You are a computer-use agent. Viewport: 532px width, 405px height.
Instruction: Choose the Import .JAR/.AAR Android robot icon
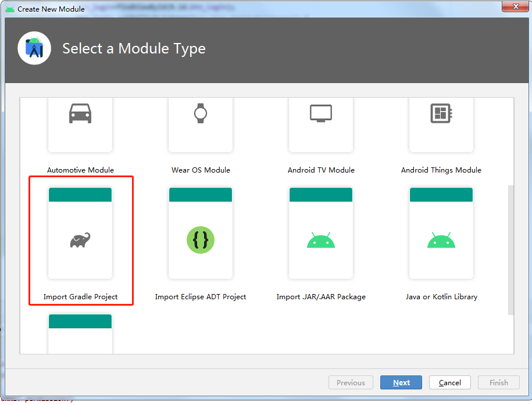click(x=321, y=240)
